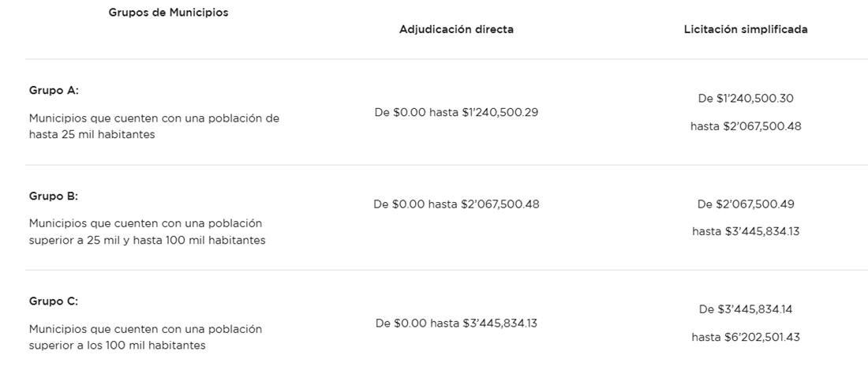Click the "Grupo B:" row label
Screen dimensions: 868x374
tap(54, 196)
